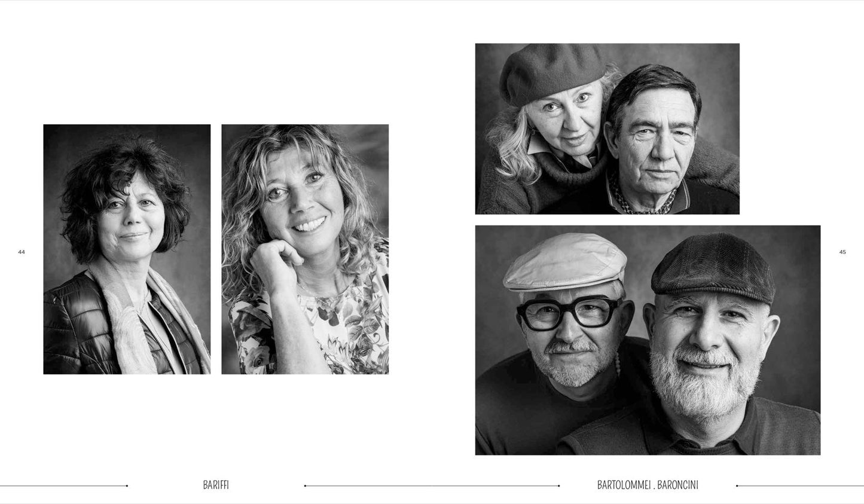Image resolution: width=864 pixels, height=504 pixels.
Task: Click the BARONCINI name in the caption
Action: click(677, 485)
